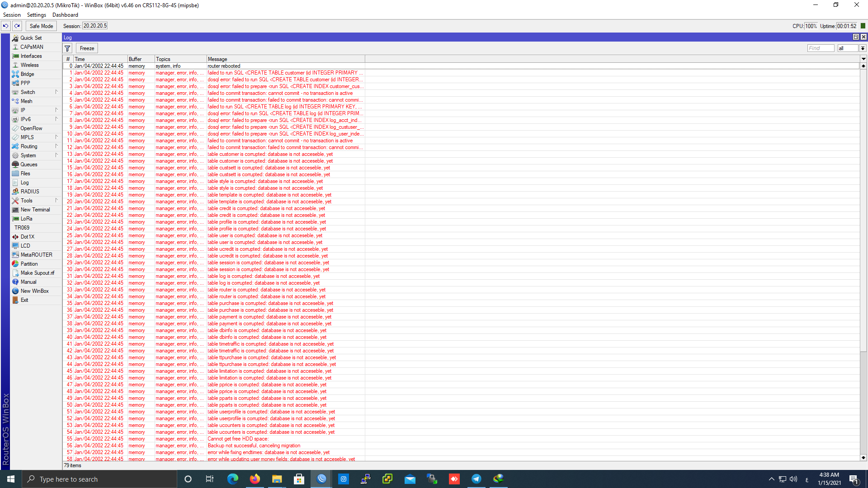Toggle the Safe Mode button
Viewport: 868px width, 488px height.
tap(41, 26)
